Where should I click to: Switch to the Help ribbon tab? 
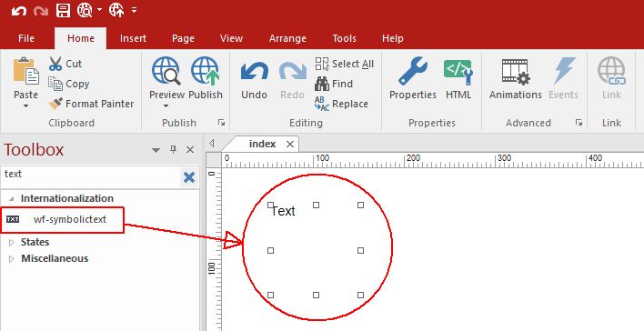(x=393, y=38)
